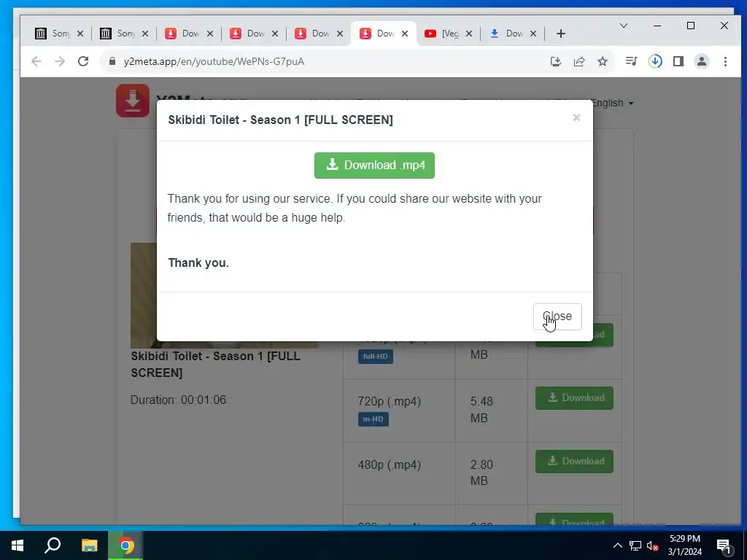Close the active y2meta tab

click(x=404, y=34)
